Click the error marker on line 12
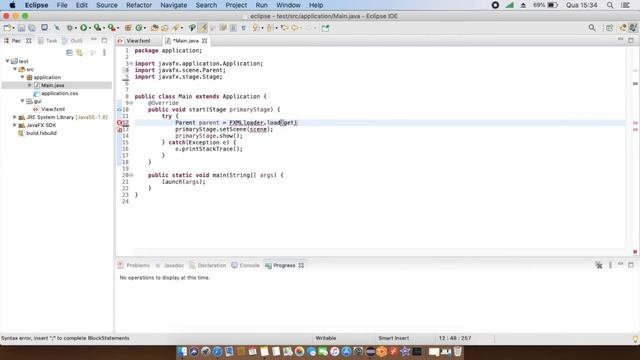The image size is (640, 360). pyautogui.click(x=120, y=122)
